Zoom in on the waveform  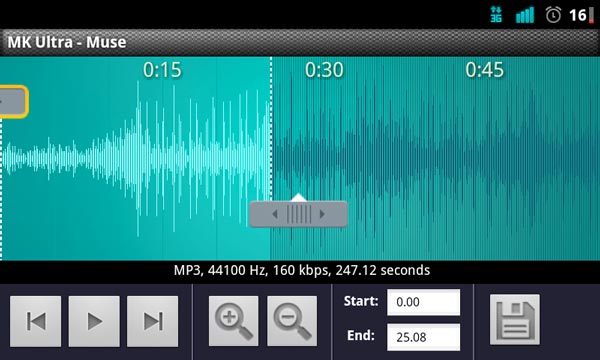(x=233, y=321)
